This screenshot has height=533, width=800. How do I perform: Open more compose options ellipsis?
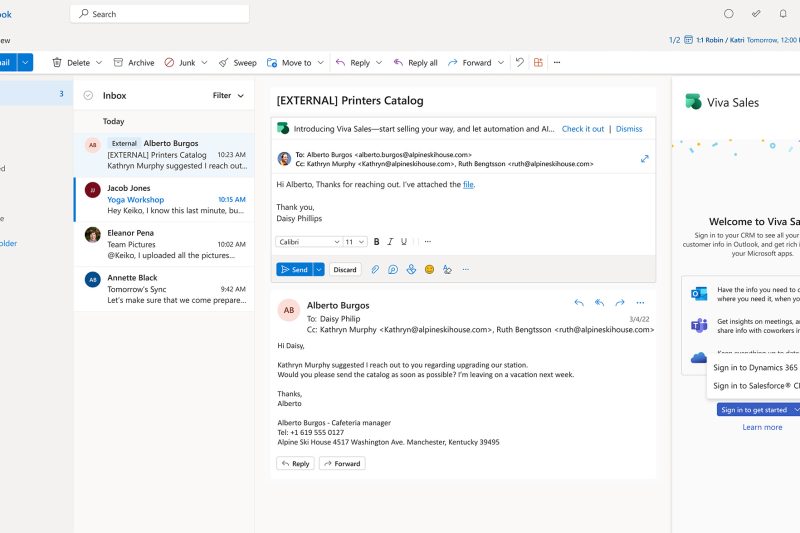tap(465, 269)
